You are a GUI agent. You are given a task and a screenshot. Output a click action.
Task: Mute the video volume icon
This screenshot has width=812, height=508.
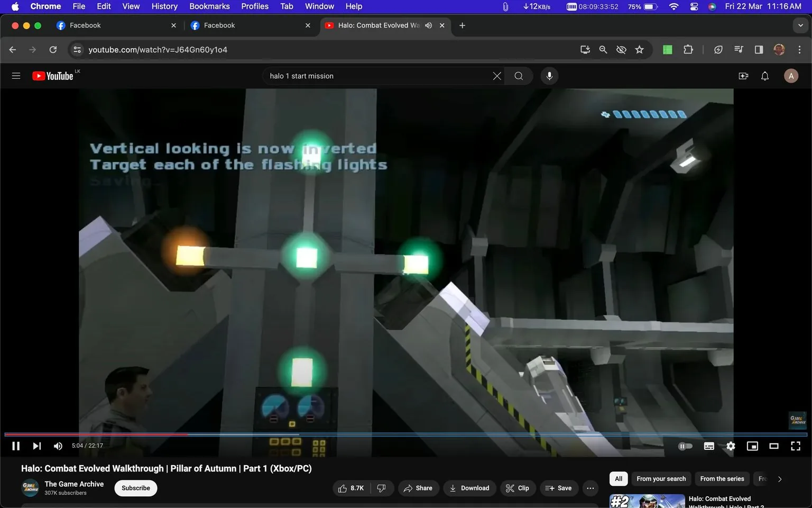[x=58, y=446]
